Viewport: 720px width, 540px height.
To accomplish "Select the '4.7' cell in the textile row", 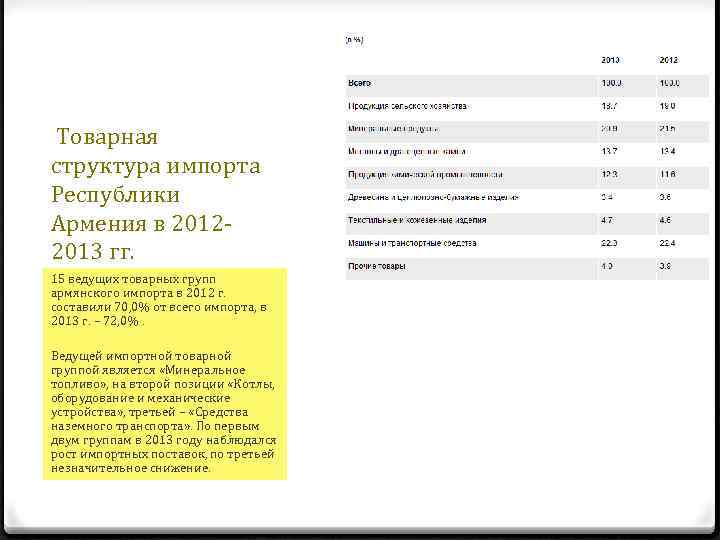I will [607, 220].
